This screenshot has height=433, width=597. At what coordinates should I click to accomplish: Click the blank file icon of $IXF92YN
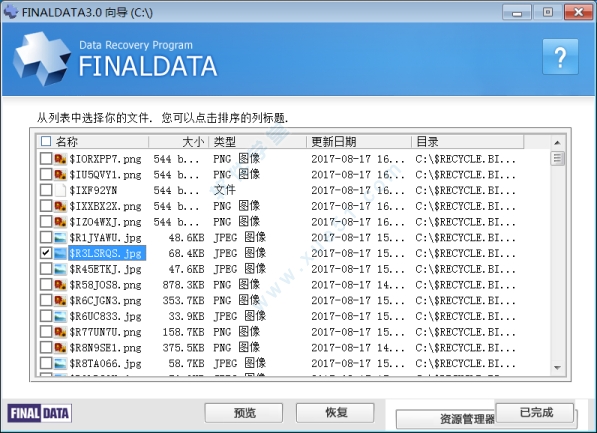click(60, 190)
